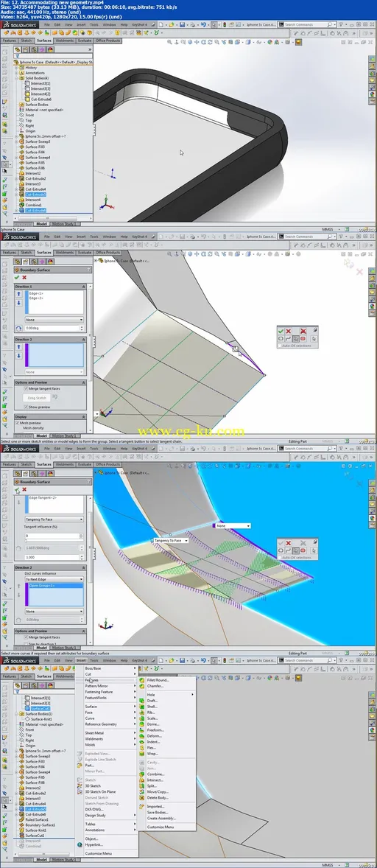This screenshot has height=868, width=377.
Task: Toggle Merge tangent faces checkbox in third frame
Action: pyautogui.click(x=26, y=637)
